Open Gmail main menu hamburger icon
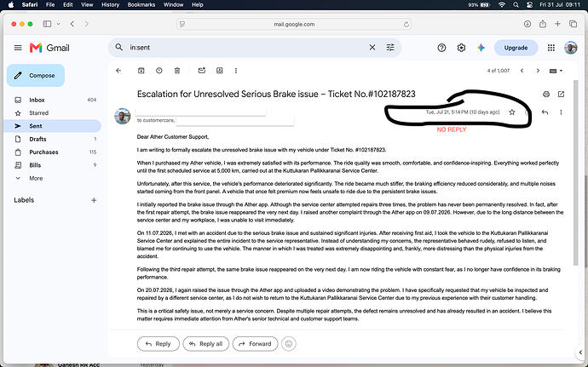 click(18, 48)
